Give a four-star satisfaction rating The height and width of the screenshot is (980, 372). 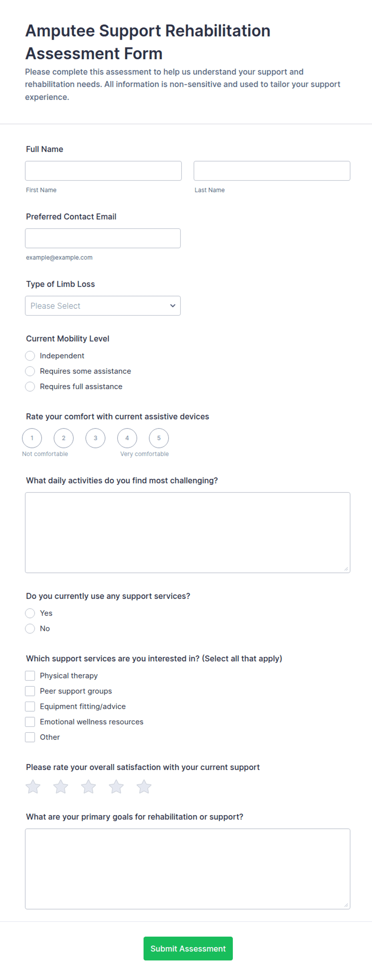coord(116,786)
